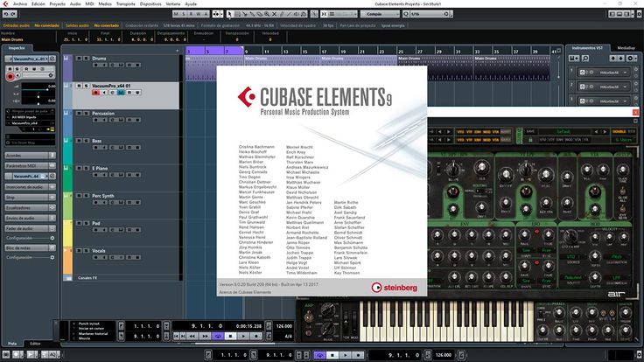Click Record in the floating transport panel
Viewport: 644px width, 362px height.
(256, 336)
